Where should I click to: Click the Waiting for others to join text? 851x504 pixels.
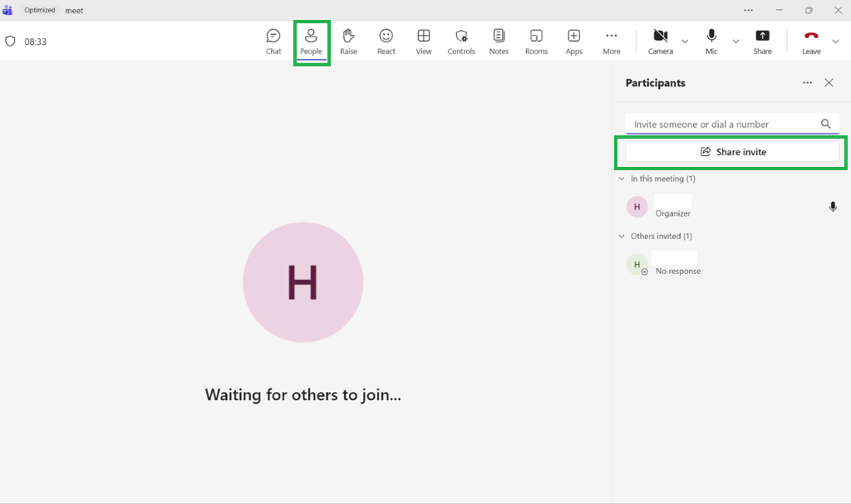coord(303,394)
